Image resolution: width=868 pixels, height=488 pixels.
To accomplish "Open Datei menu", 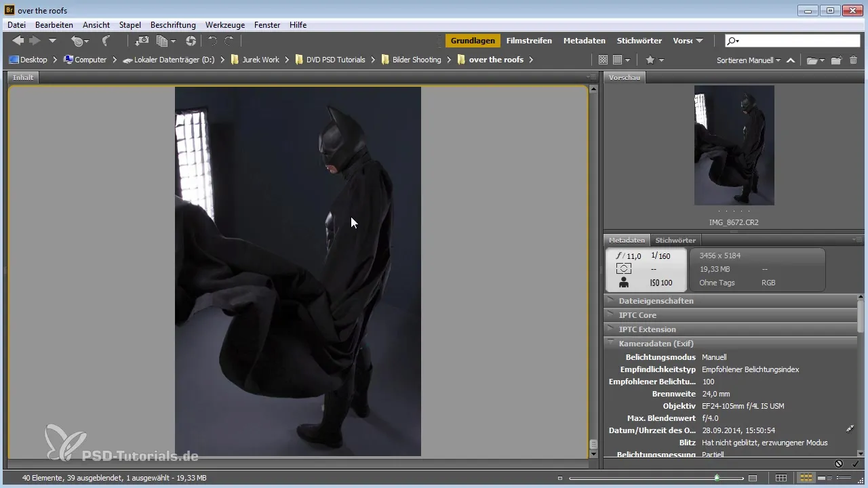I will click(16, 24).
